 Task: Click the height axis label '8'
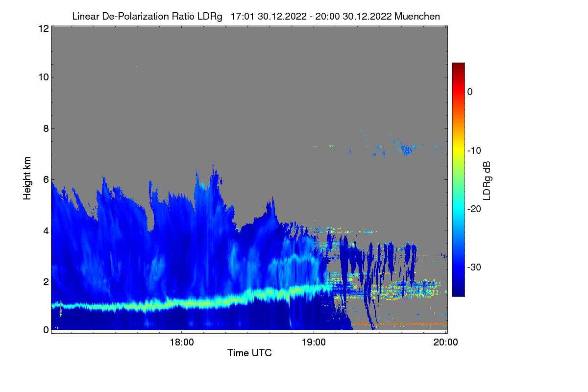tap(45, 128)
